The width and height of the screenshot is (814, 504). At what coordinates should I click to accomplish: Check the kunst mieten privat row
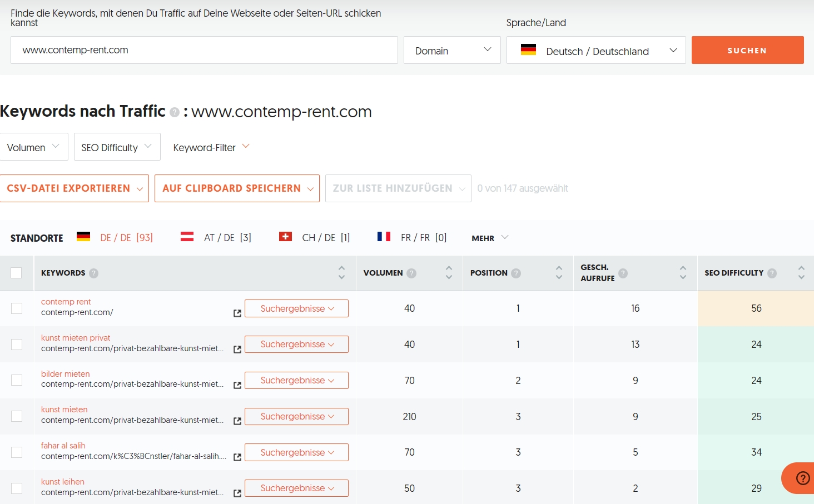pyautogui.click(x=17, y=345)
